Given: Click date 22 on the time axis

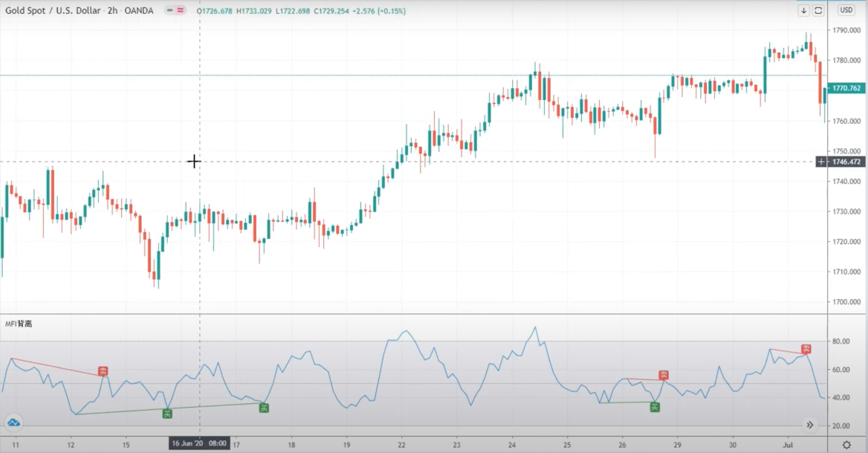Looking at the screenshot, I should coord(401,445).
